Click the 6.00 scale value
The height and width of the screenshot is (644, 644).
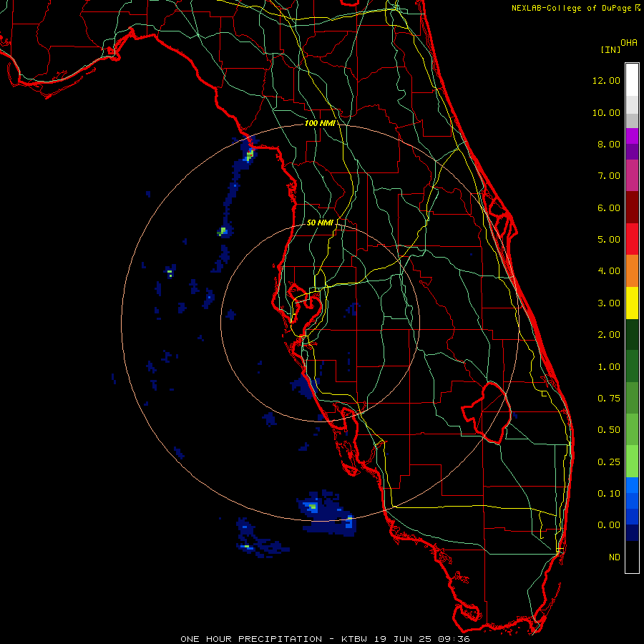[609, 208]
